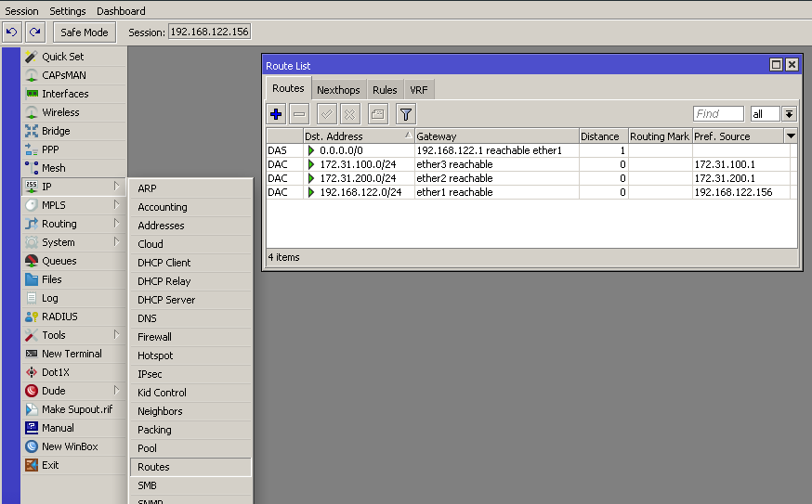Open the Interfaces sidebar item
Screen dimensions: 812x504
pos(65,94)
